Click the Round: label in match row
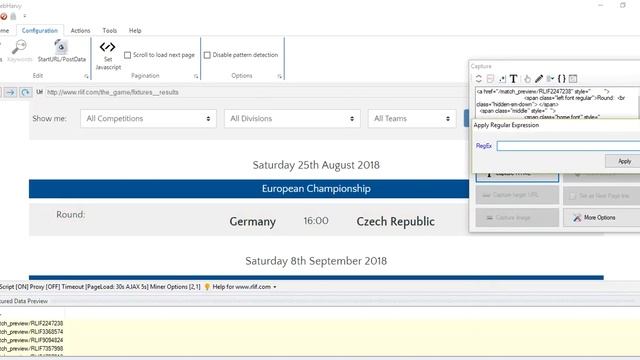640x360 pixels. (x=71, y=215)
